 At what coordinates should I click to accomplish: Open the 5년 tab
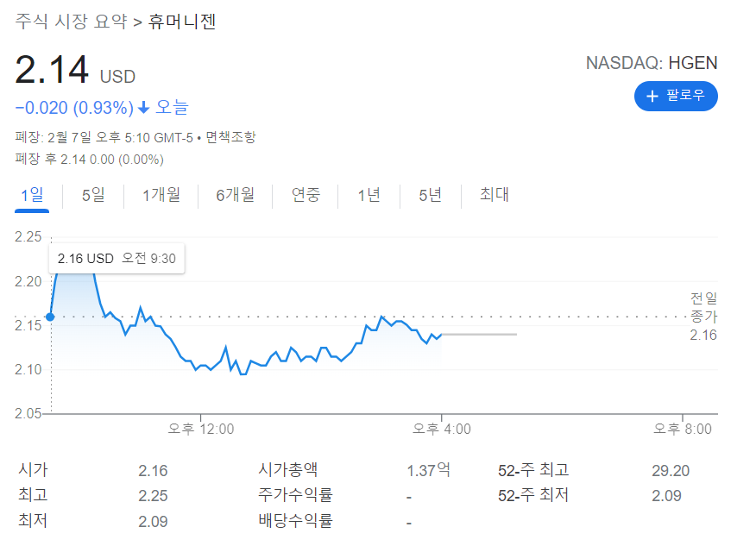[x=430, y=196]
